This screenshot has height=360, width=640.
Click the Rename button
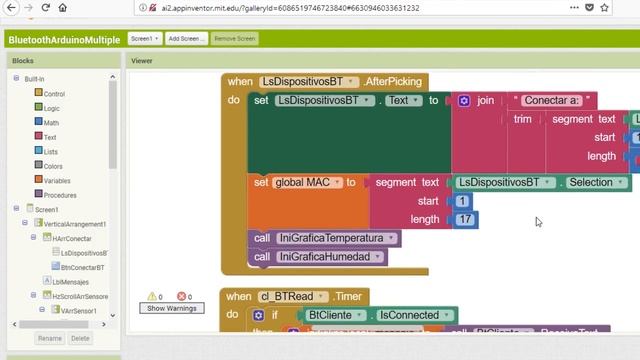click(50, 338)
